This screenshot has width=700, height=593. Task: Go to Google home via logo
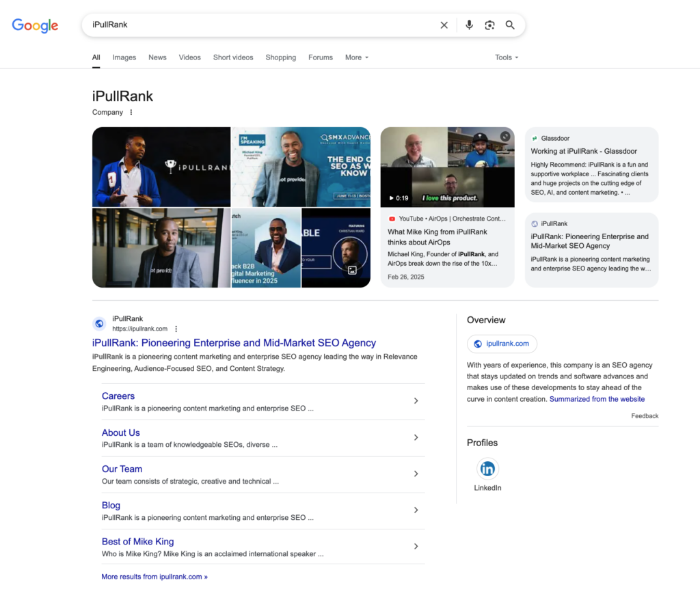pos(35,26)
